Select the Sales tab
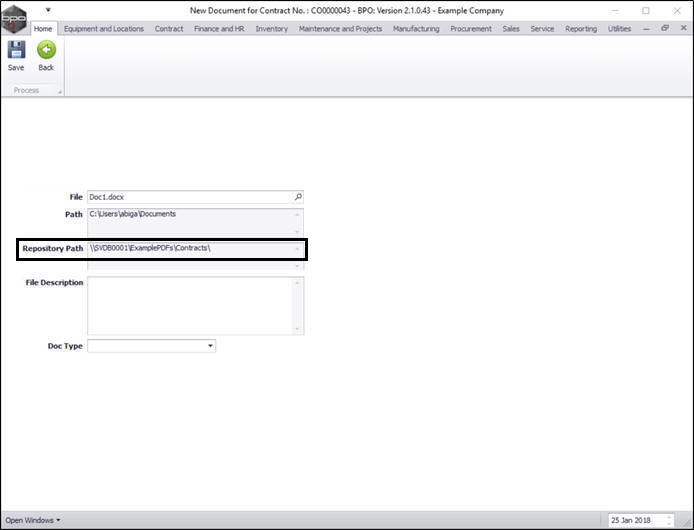 (x=511, y=29)
